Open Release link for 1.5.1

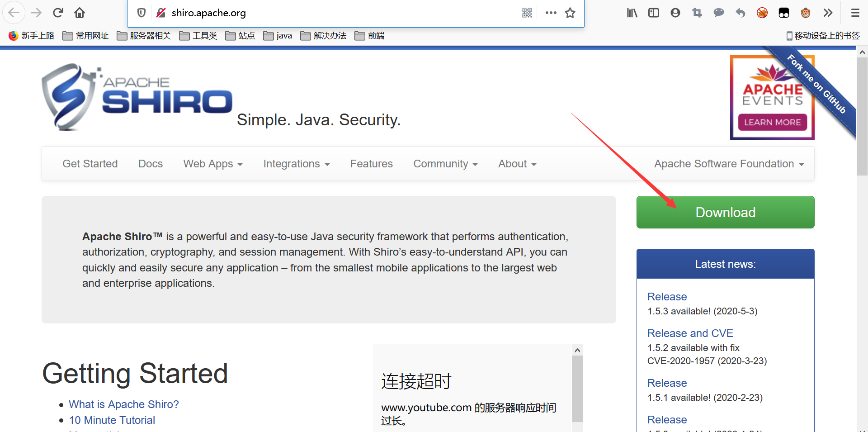667,383
